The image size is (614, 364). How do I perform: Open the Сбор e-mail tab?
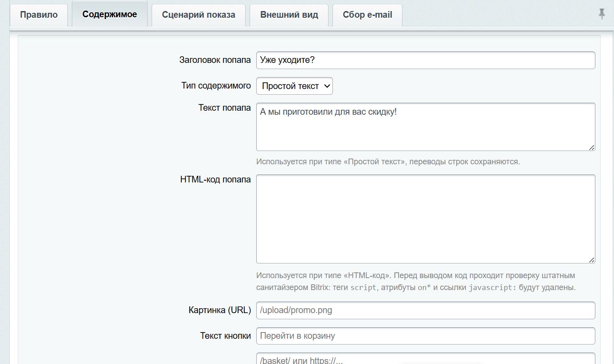pos(368,15)
